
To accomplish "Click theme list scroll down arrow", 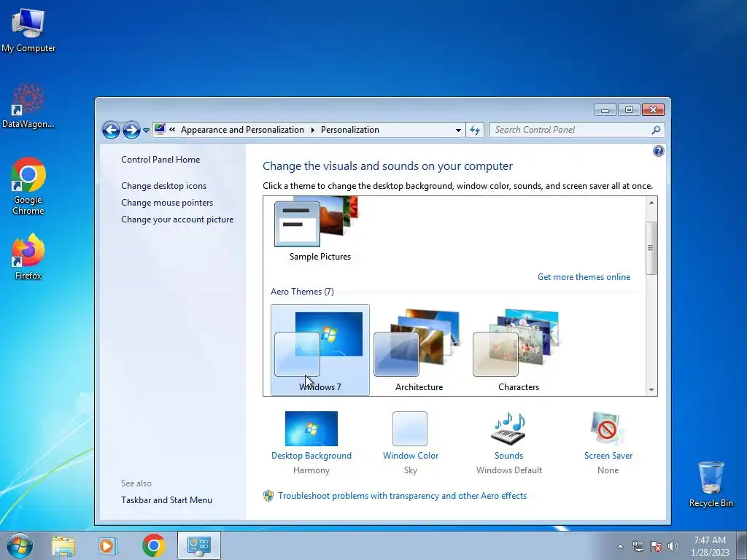I will pos(651,390).
